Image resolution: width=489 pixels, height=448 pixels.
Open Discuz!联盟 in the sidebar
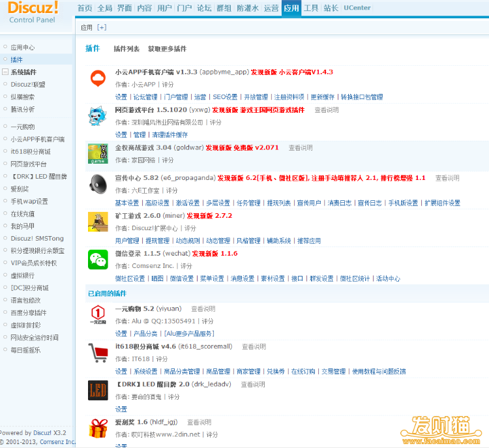click(28, 85)
